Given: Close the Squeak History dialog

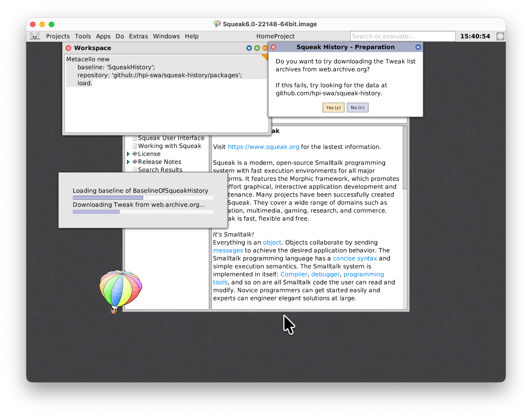Looking at the screenshot, I should (x=274, y=47).
